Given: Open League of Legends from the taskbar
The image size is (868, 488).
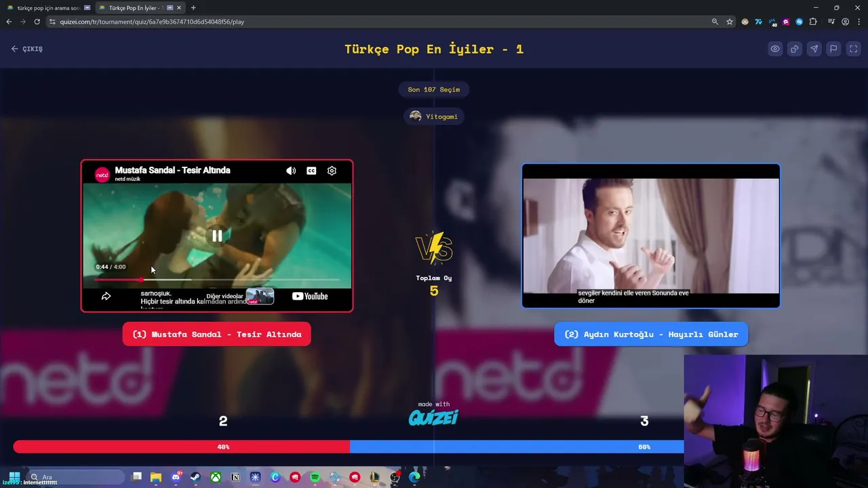Looking at the screenshot, I should pyautogui.click(x=374, y=477).
